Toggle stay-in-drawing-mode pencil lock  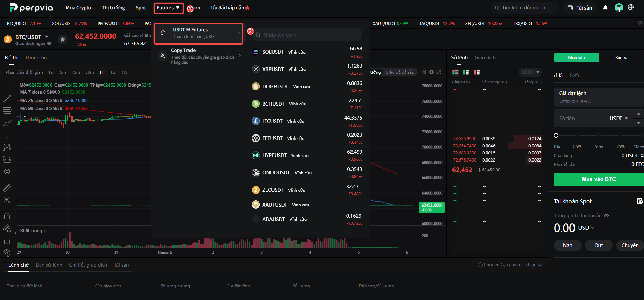tap(7, 228)
